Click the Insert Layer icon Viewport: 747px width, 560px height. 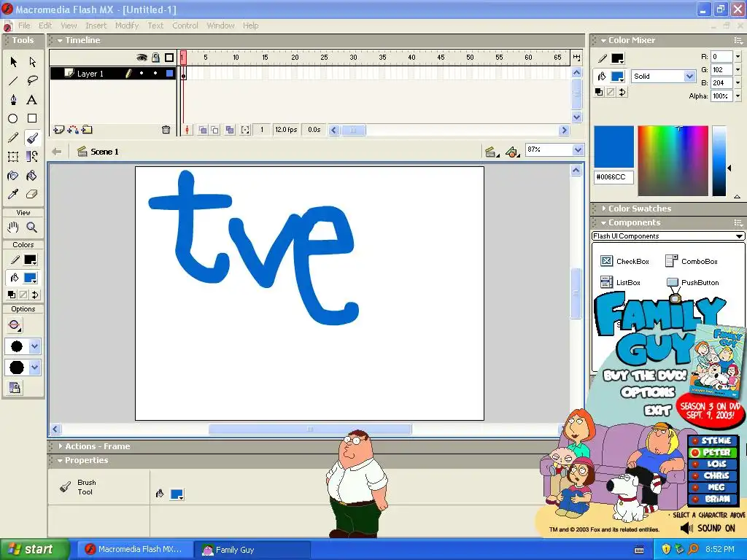58,130
